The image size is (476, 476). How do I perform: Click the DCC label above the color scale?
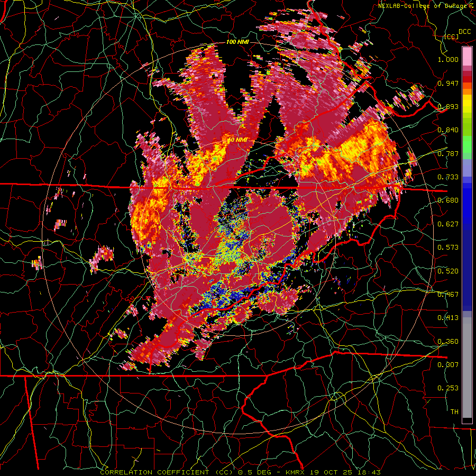[x=464, y=32]
